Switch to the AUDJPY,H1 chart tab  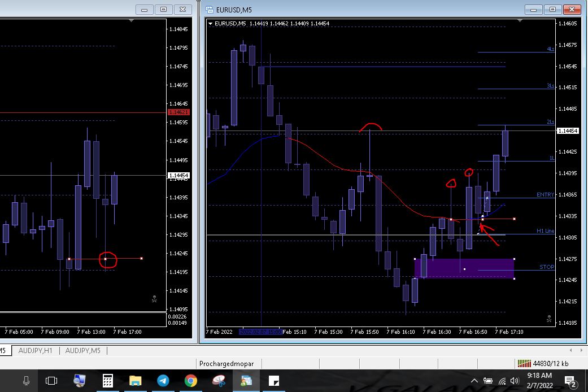pyautogui.click(x=35, y=350)
